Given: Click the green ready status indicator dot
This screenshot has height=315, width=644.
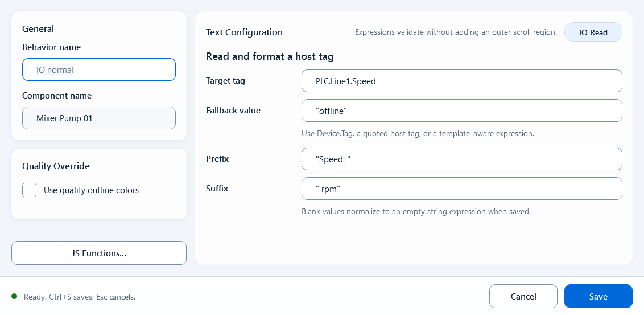Looking at the screenshot, I should (x=14, y=296).
